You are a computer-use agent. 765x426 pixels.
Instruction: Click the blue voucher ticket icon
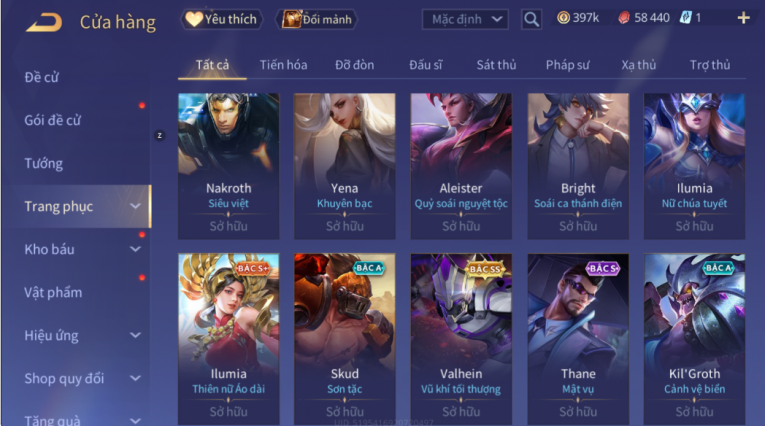point(685,18)
